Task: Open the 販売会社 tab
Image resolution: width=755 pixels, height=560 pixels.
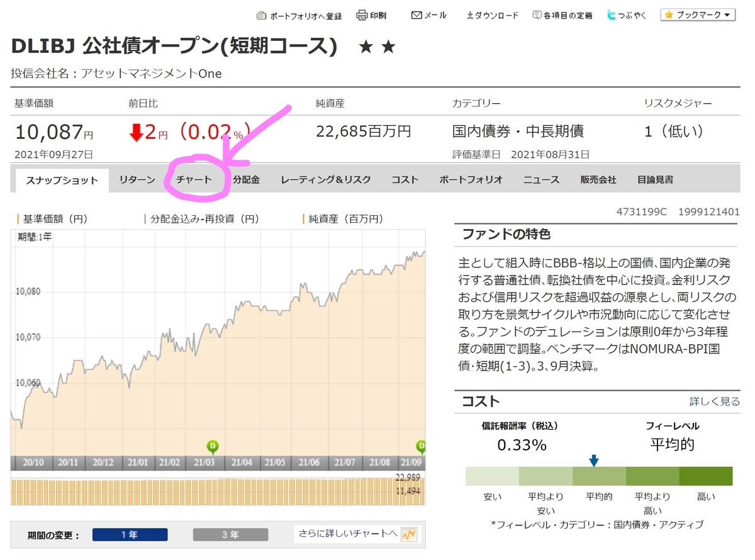Action: [x=598, y=180]
